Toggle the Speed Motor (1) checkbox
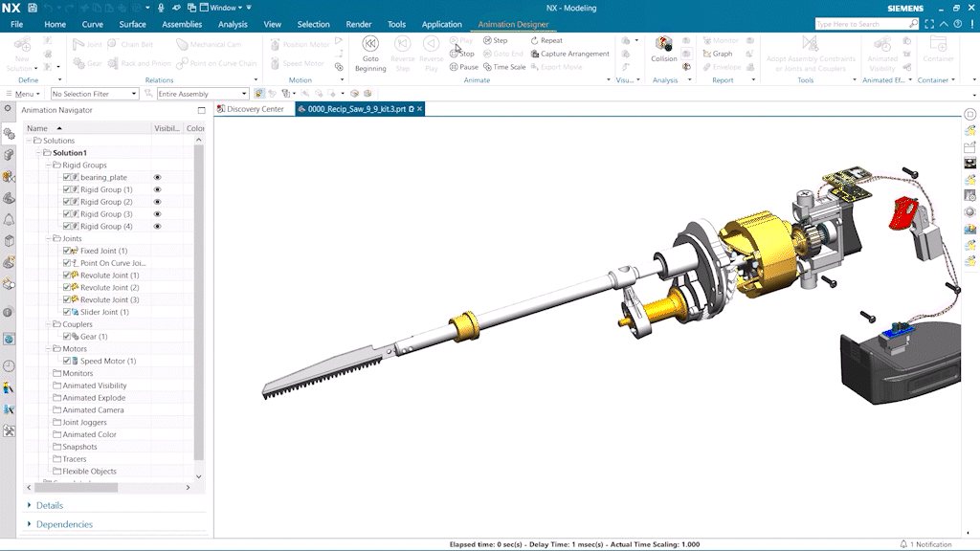This screenshot has height=551, width=980. pyautogui.click(x=67, y=361)
